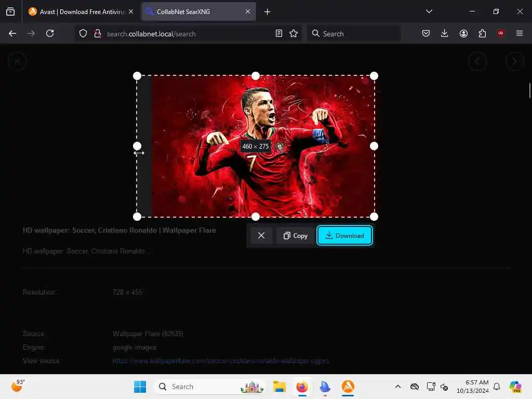
Task: Click the Firefox View icon
Action: click(x=10, y=12)
